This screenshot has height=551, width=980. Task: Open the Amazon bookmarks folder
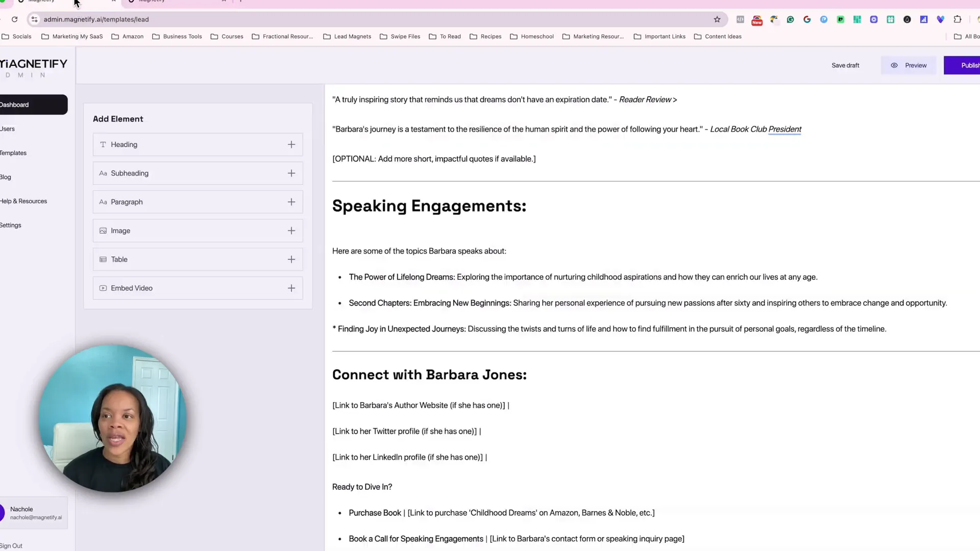128,37
